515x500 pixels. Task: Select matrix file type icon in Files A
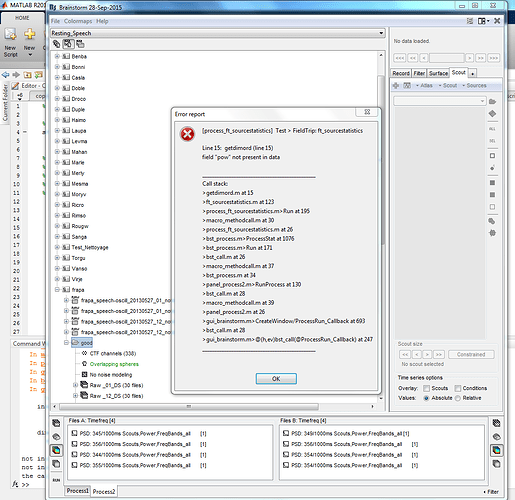coord(56,464)
